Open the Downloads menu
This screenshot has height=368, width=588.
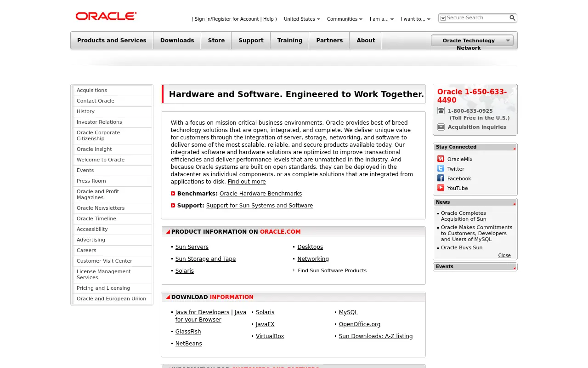[177, 40]
